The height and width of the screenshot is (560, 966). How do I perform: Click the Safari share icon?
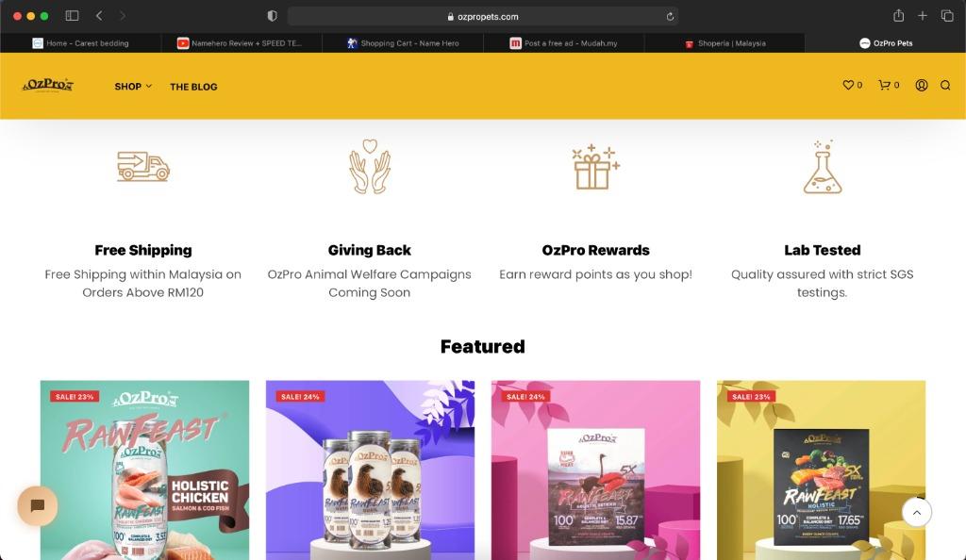899,16
